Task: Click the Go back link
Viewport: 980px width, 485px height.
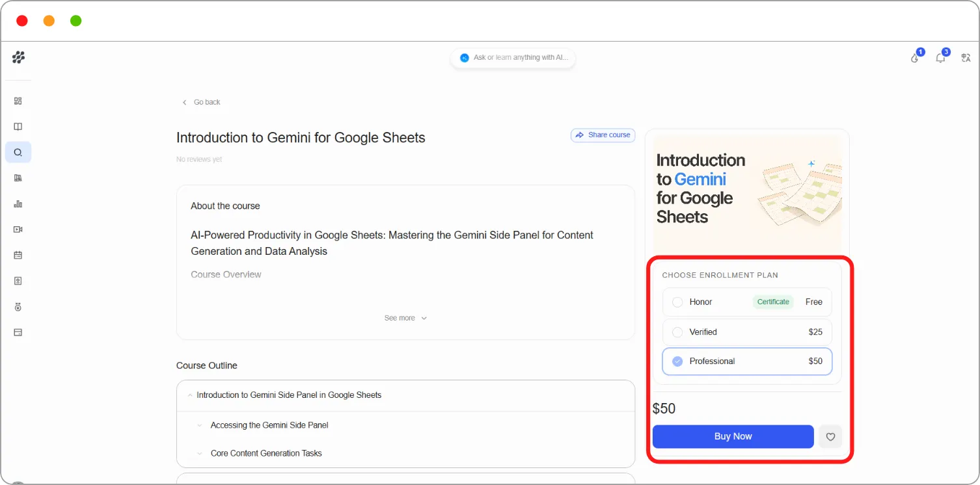Action: tap(207, 102)
